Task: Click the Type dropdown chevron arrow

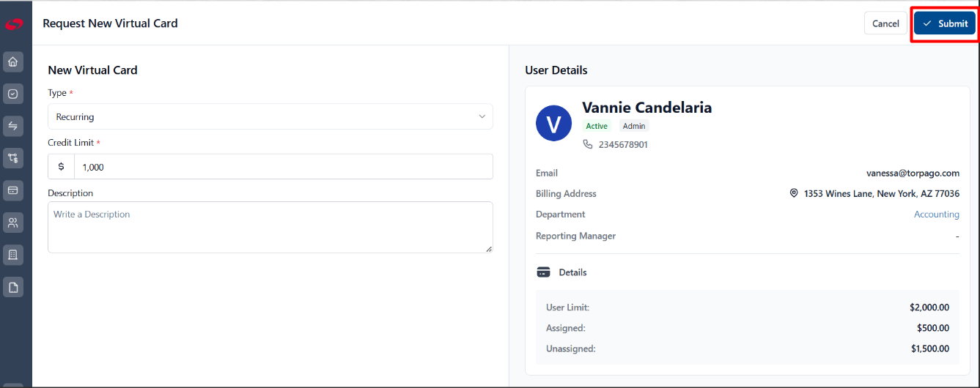Action: click(x=482, y=116)
